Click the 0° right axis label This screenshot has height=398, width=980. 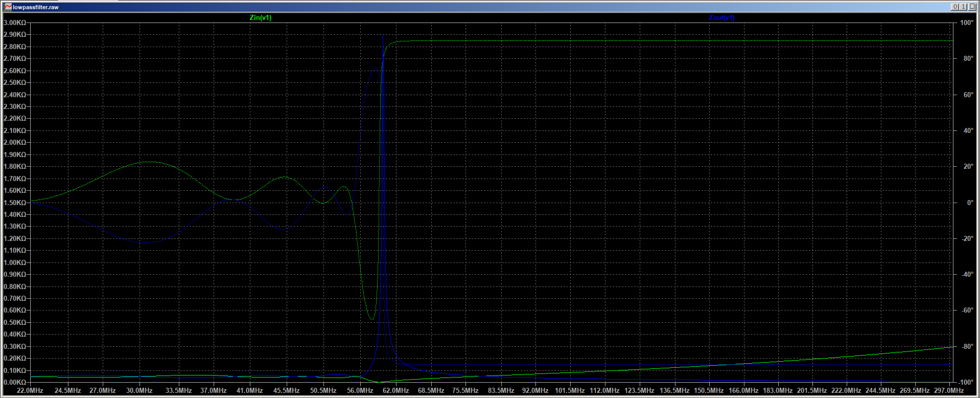point(970,203)
